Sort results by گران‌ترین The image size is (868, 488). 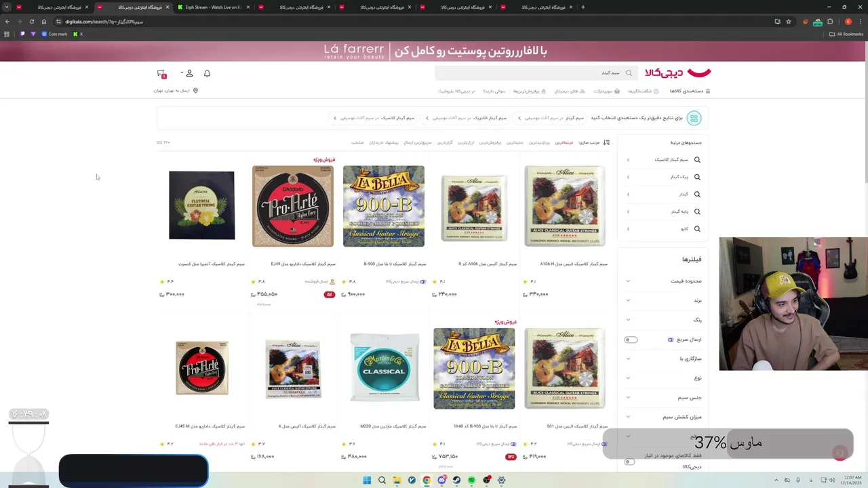click(445, 142)
